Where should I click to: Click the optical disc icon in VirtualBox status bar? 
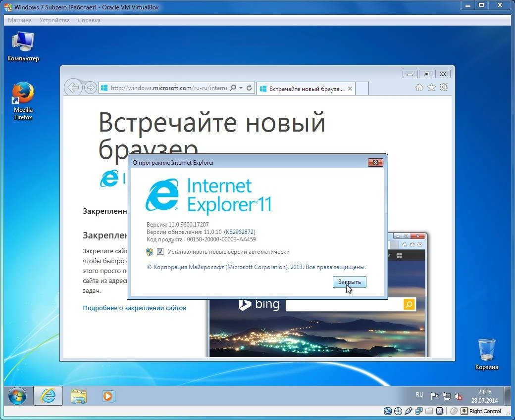point(398,411)
